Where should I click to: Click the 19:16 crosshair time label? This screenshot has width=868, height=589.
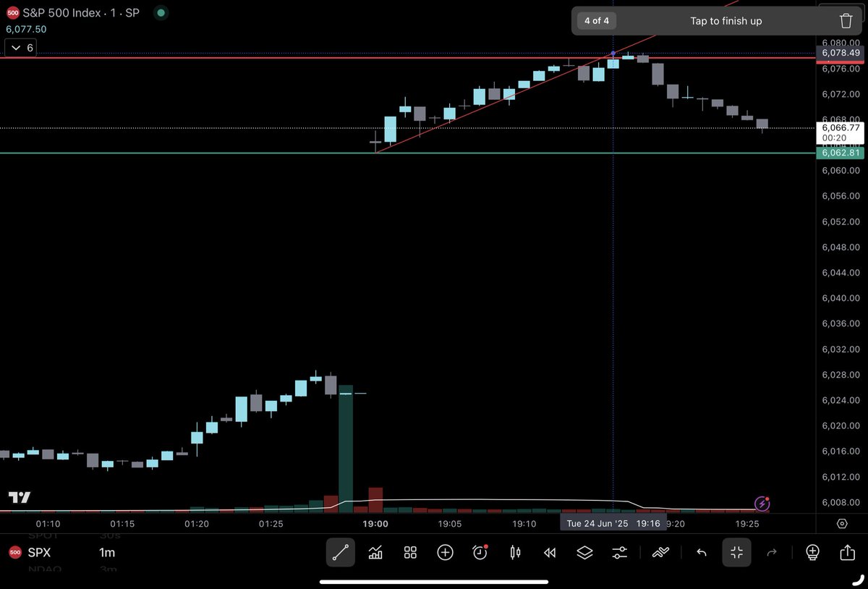click(x=648, y=523)
